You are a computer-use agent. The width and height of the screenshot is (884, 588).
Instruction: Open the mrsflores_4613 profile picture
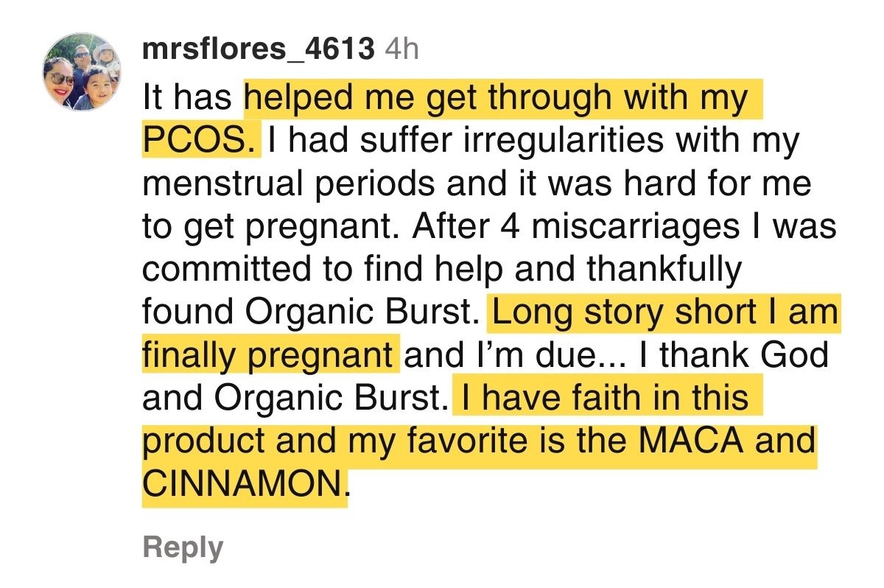click(x=82, y=72)
